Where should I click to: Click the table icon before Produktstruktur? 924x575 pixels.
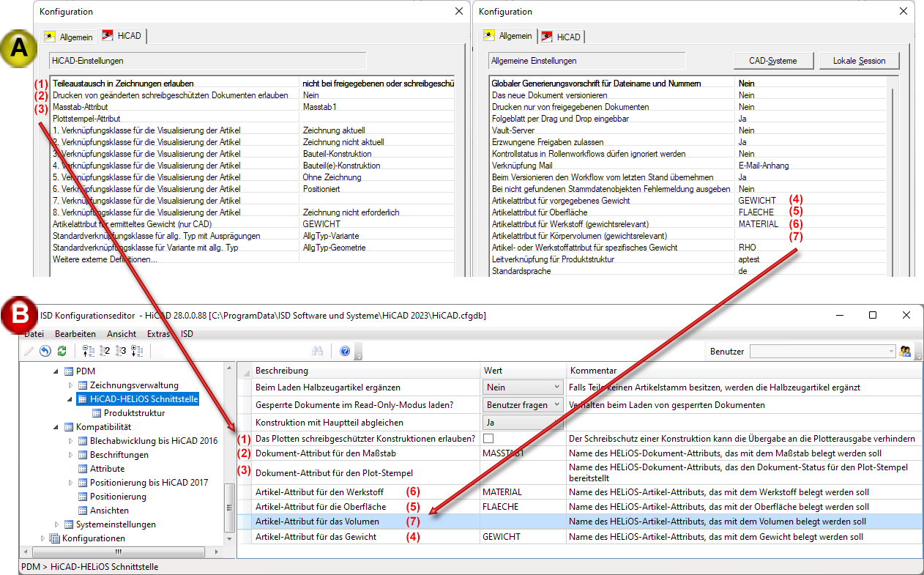[x=97, y=413]
